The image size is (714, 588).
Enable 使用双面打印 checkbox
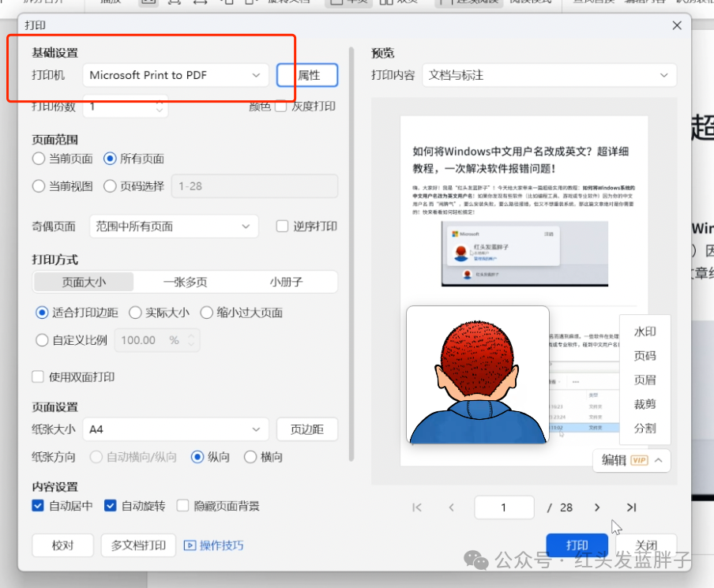[x=38, y=377]
